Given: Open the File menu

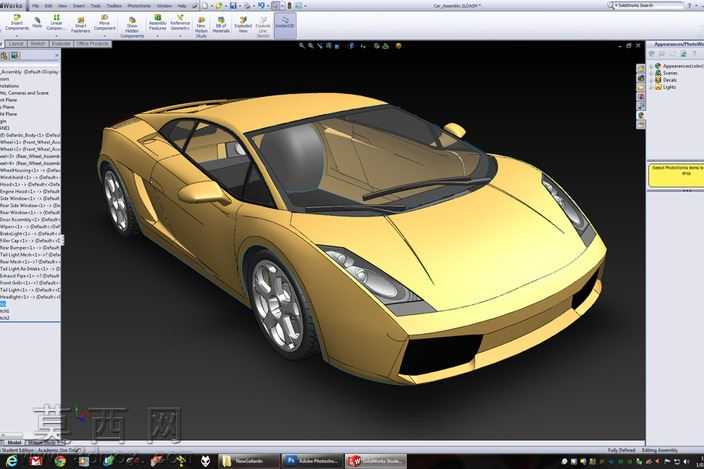Looking at the screenshot, I should click(x=35, y=6).
